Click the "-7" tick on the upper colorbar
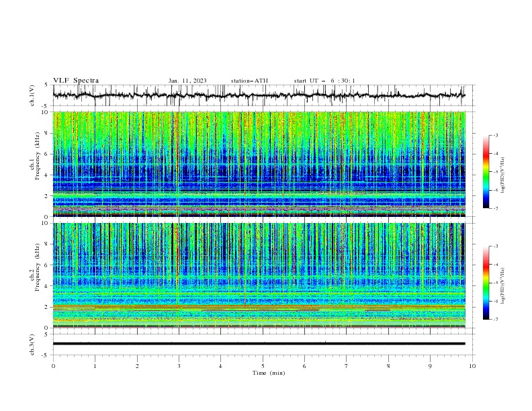The image size is (532, 411). pyautogui.click(x=496, y=208)
